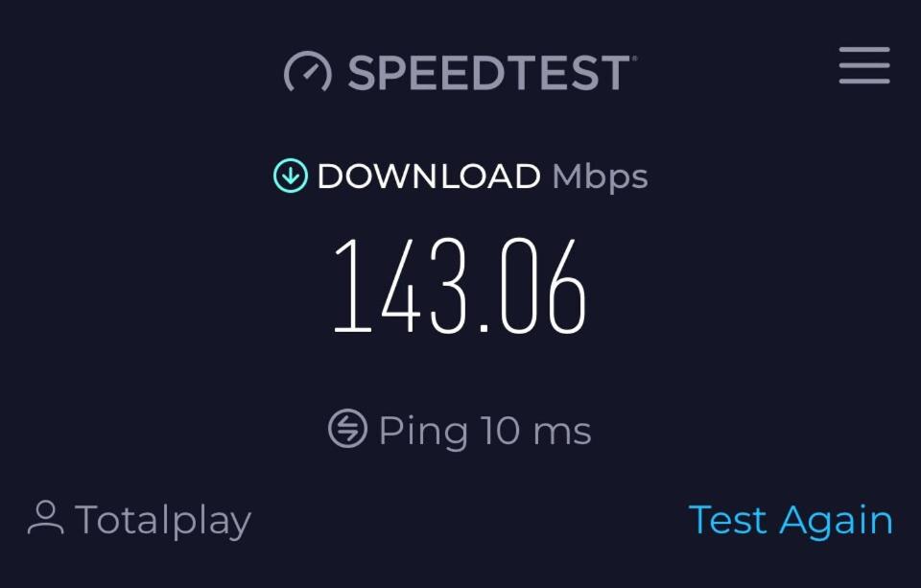Click the teal download arrow icon
The height and width of the screenshot is (588, 921).
[290, 176]
